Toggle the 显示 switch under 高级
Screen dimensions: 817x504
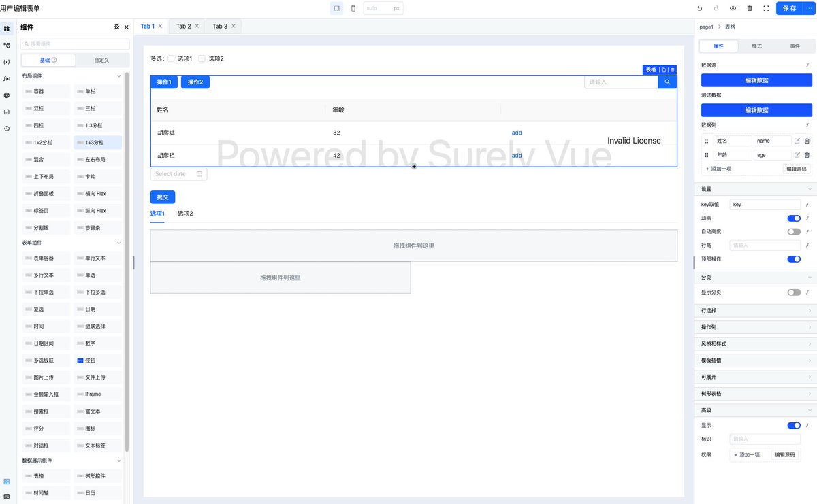[x=794, y=425]
